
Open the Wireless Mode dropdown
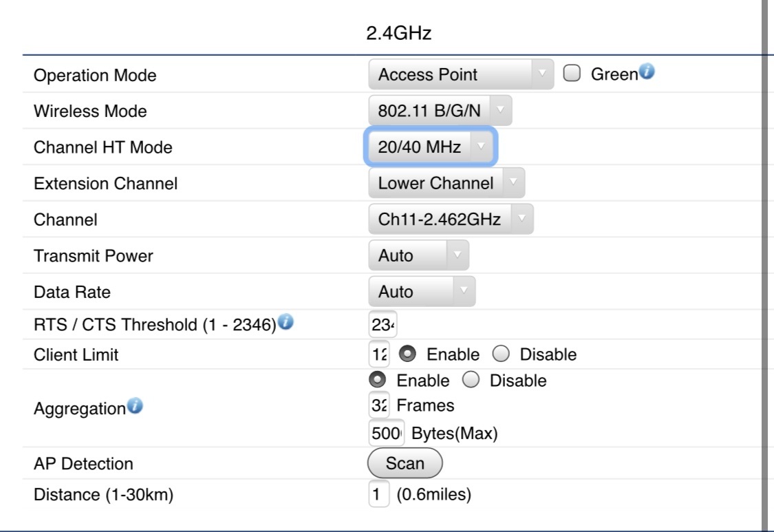point(440,110)
